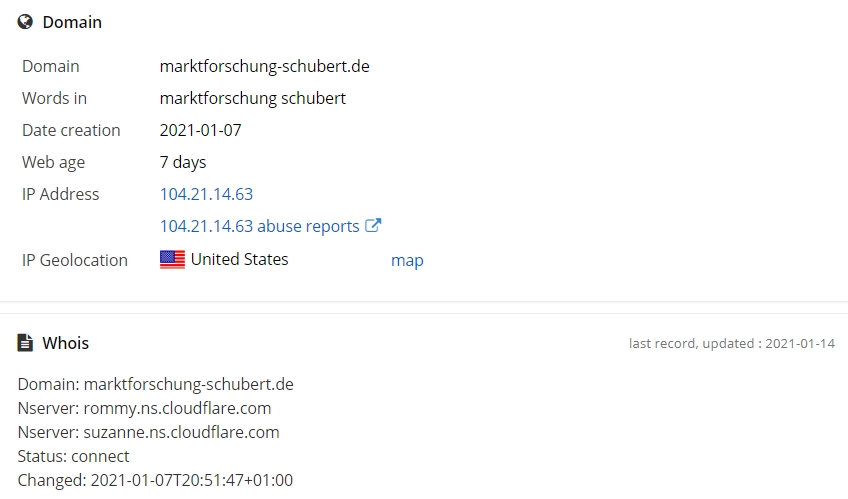
Task: Click the rommy.ns.cloudflare.com nameserver line
Action: pos(144,408)
